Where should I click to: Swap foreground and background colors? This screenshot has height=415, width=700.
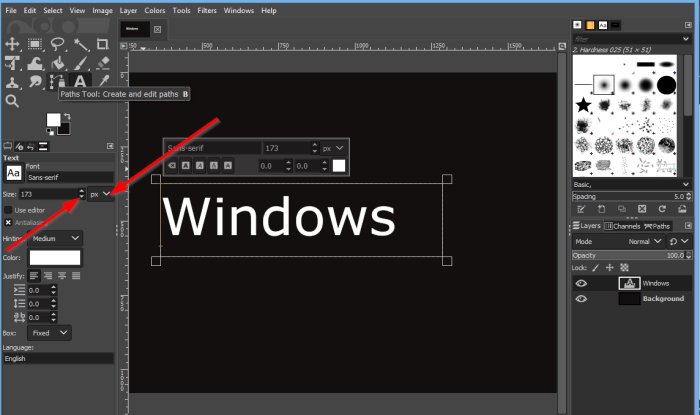[67, 116]
